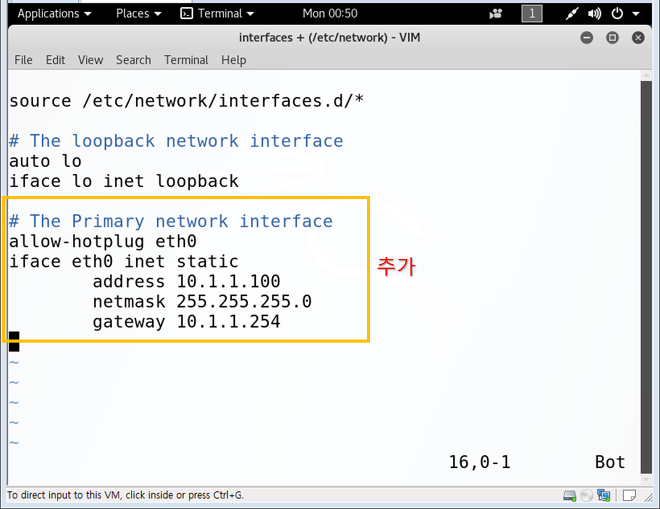This screenshot has height=509, width=660.
Task: Open the Places menu
Action: click(x=138, y=13)
